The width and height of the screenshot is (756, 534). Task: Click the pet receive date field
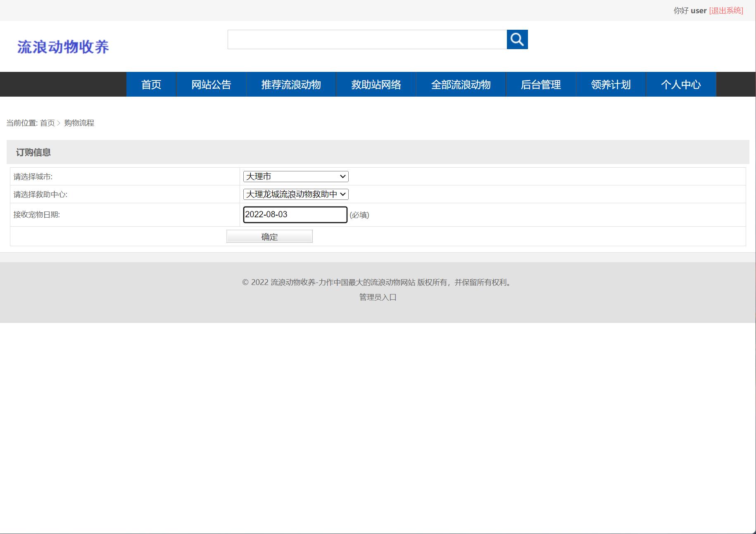(x=295, y=214)
